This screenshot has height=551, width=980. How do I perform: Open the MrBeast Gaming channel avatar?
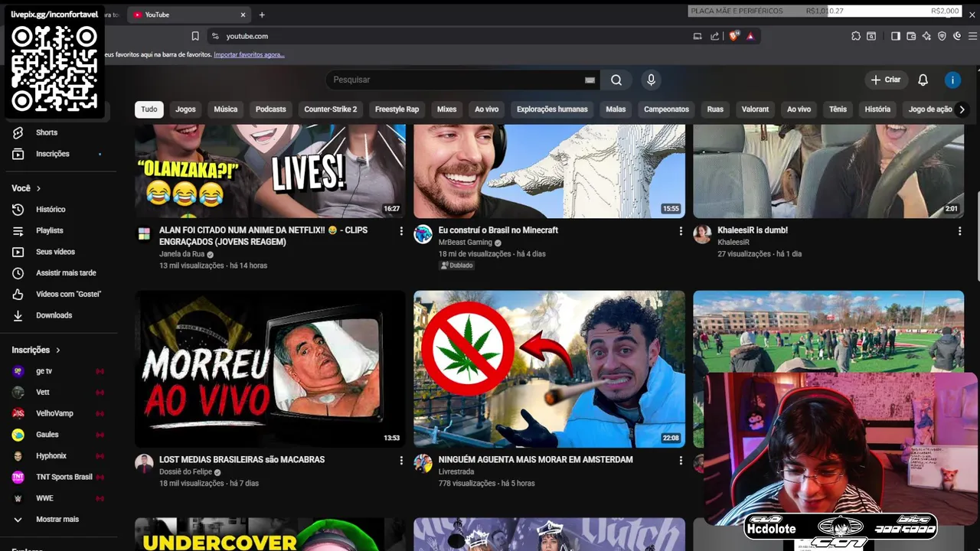point(423,234)
